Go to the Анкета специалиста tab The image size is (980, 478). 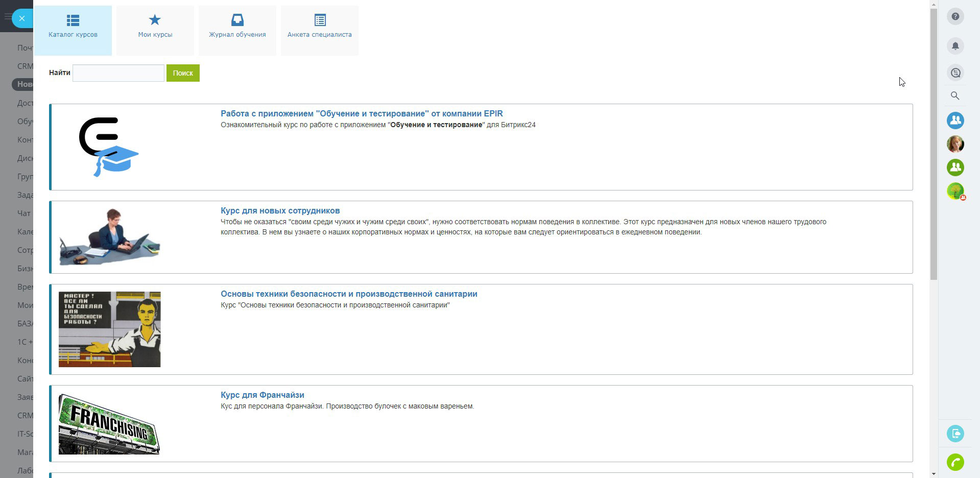[x=320, y=31]
